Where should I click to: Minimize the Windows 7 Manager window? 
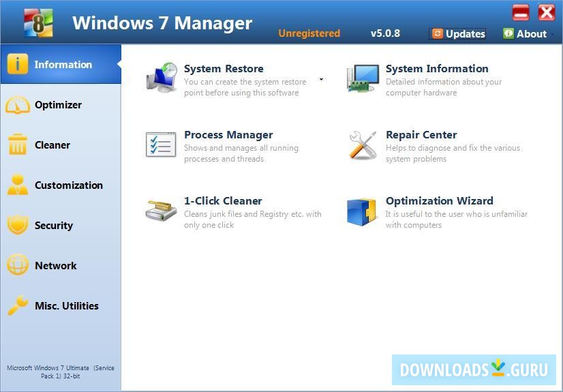(521, 13)
